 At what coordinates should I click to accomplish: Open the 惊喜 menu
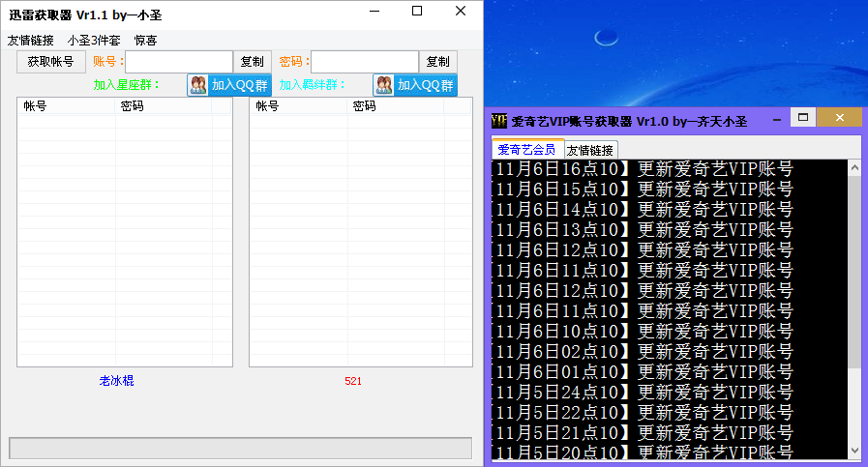click(x=145, y=41)
